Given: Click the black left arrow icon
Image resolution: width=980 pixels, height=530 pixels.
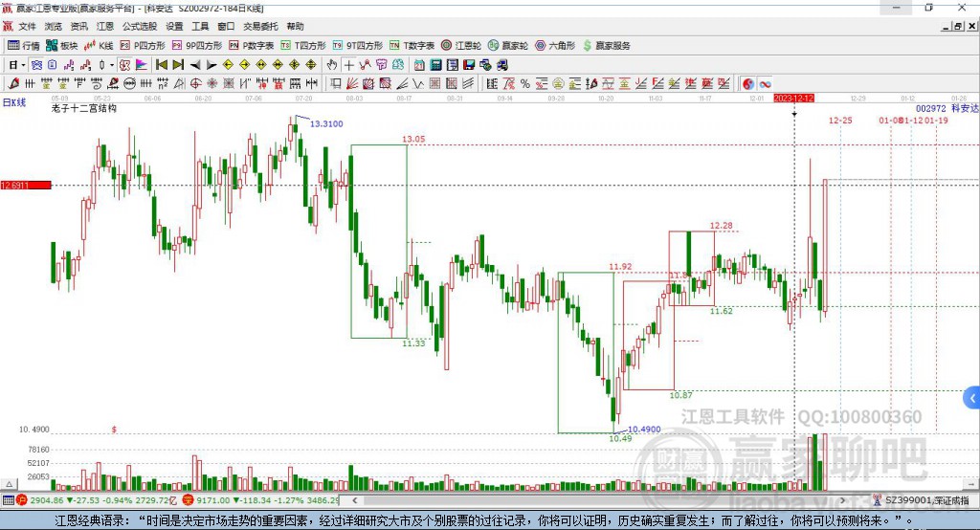Looking at the screenshot, I should 195,65.
